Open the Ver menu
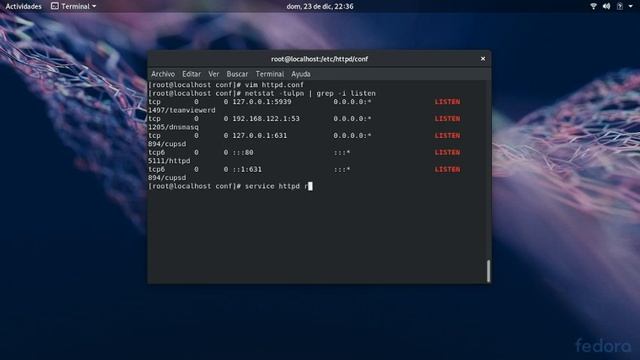The width and height of the screenshot is (640, 360). pyautogui.click(x=214, y=74)
